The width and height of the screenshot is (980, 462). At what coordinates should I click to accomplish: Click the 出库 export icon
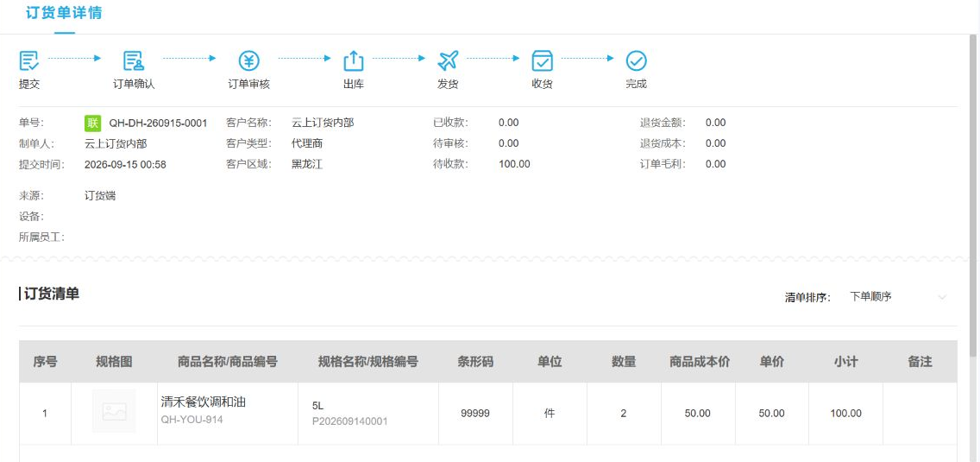354,60
